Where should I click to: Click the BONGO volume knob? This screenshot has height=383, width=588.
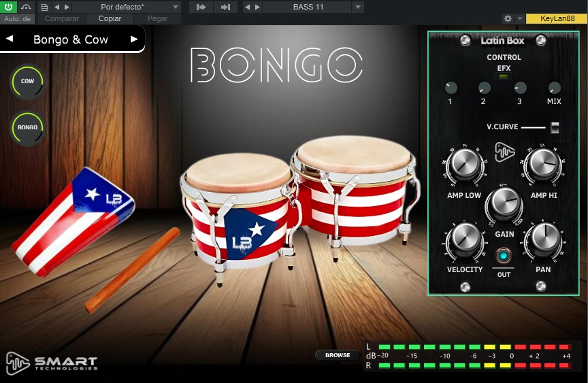pyautogui.click(x=27, y=128)
